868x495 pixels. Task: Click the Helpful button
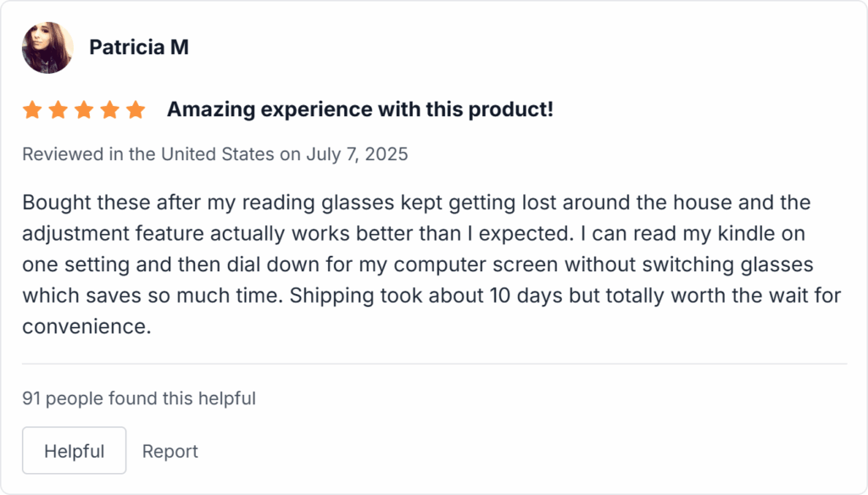[74, 450]
